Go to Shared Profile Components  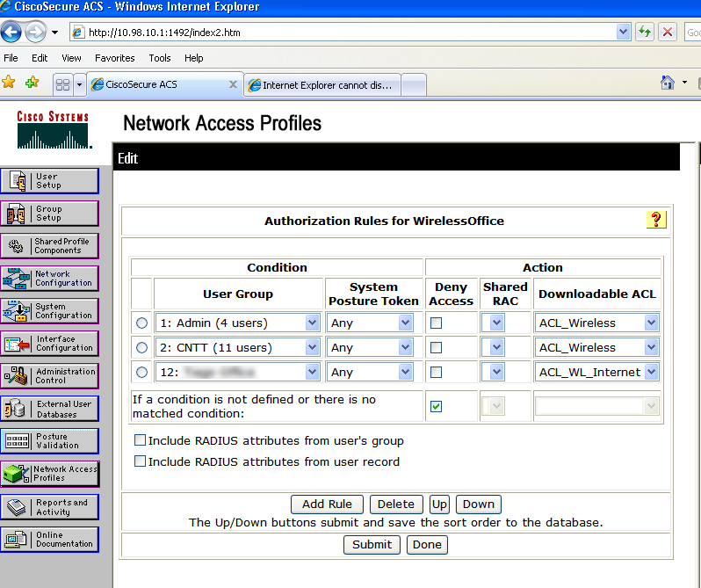pos(49,246)
